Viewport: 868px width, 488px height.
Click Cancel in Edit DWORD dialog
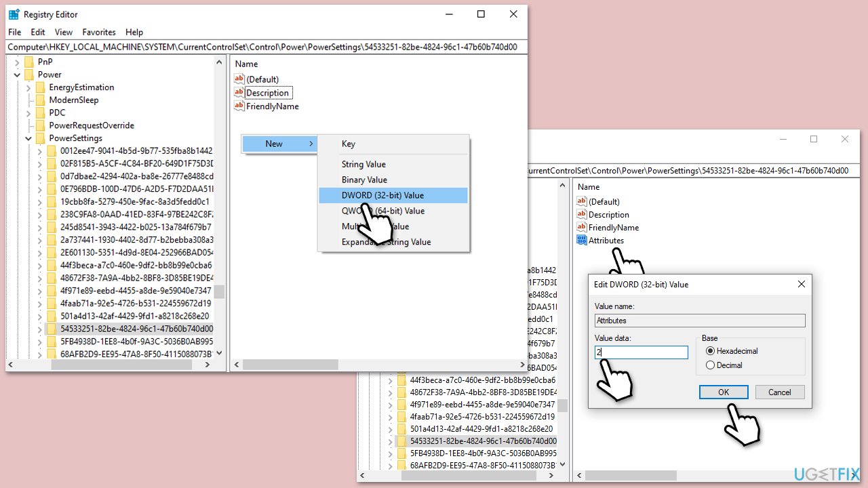pyautogui.click(x=780, y=392)
